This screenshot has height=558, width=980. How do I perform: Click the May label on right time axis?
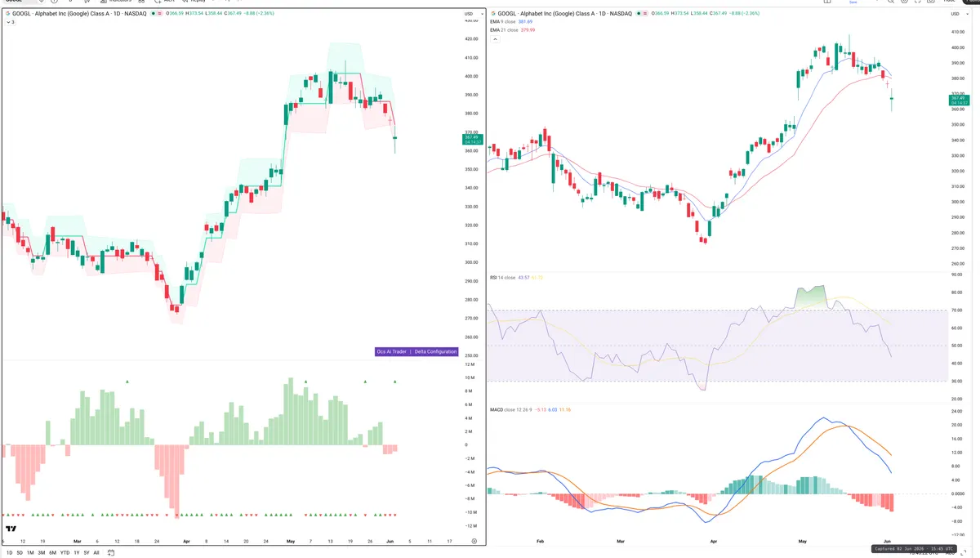[802, 541]
